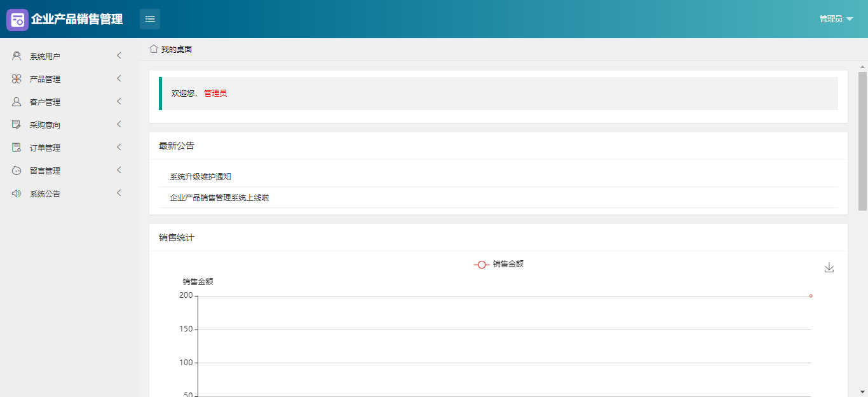Screen dimensions: 868x397
Task: Expand the 产品管理 chevron
Action: point(119,79)
